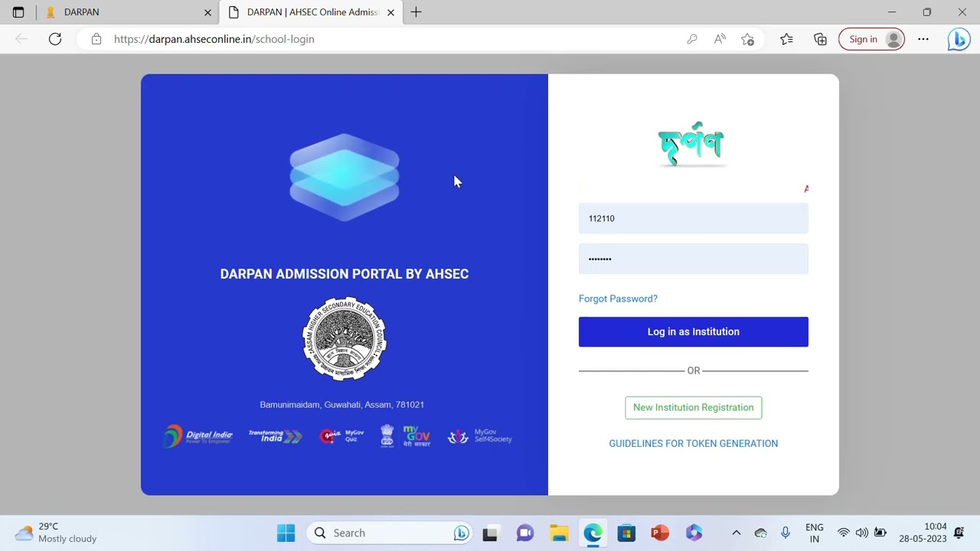980x551 pixels.
Task: Click the AHSEC council seal emblem
Action: [345, 338]
